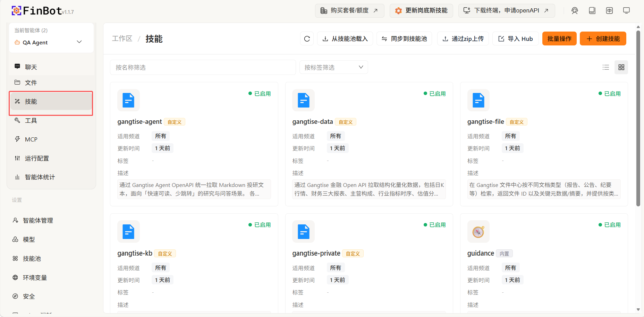Click 通过zip上传 button
This screenshot has width=644, height=317.
coord(463,38)
